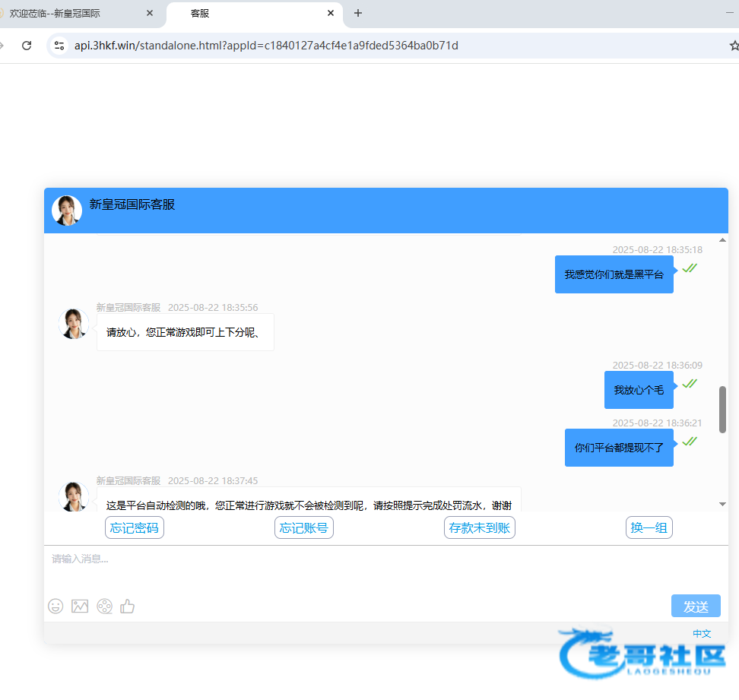
Task: Close the 欢迎莅临--新皇冠国际 tab
Action: (x=149, y=14)
